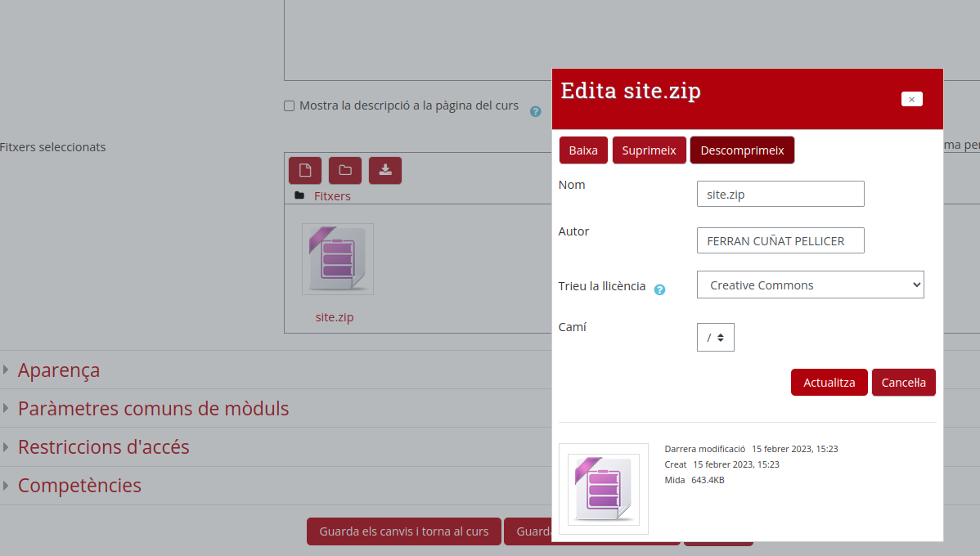Click Suprimeix to delete the file
The image size is (980, 556).
(649, 150)
